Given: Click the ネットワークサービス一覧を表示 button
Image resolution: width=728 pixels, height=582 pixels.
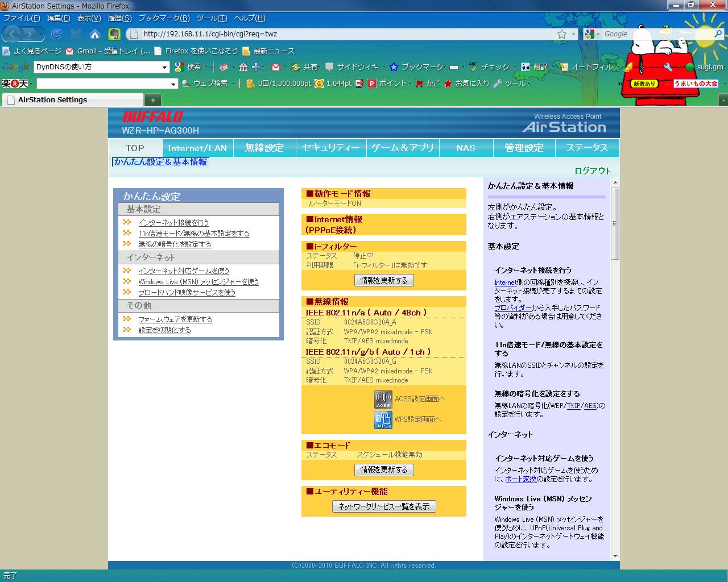Looking at the screenshot, I should pos(384,506).
